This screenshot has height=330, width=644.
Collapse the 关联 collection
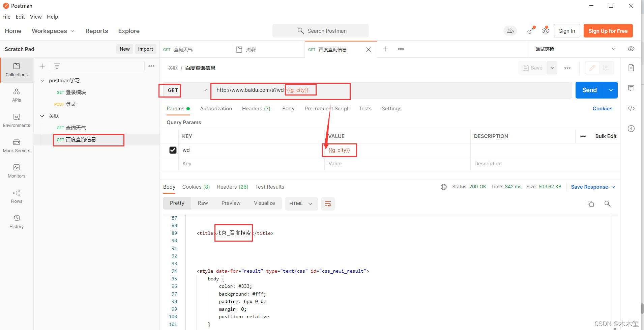pyautogui.click(x=42, y=116)
